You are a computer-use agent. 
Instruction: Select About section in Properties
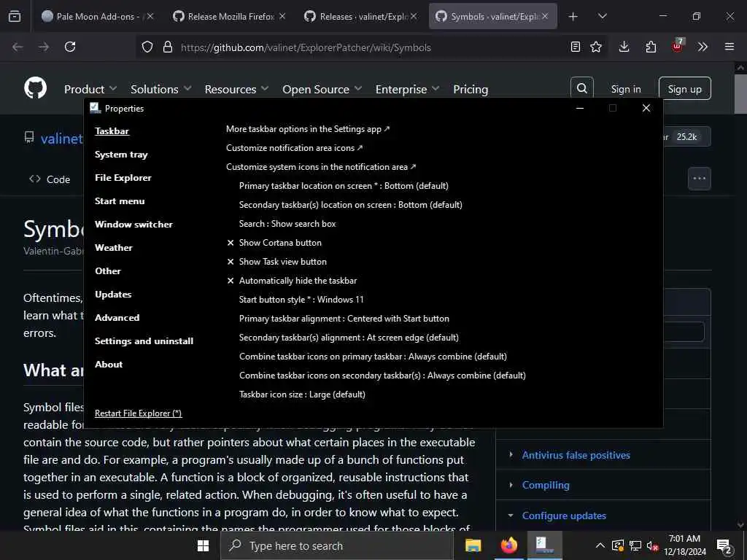coord(109,365)
